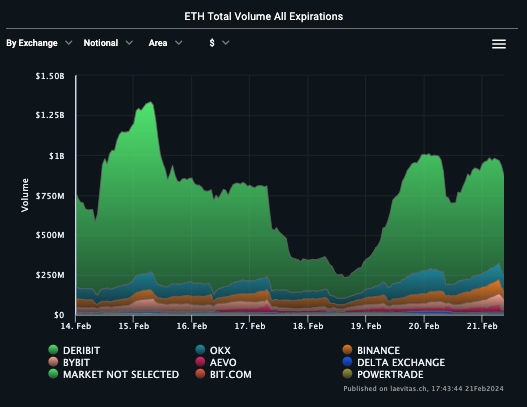Viewport: 527px width, 407px height.
Task: Click the 20. Feb x-axis label
Action: coord(424,326)
